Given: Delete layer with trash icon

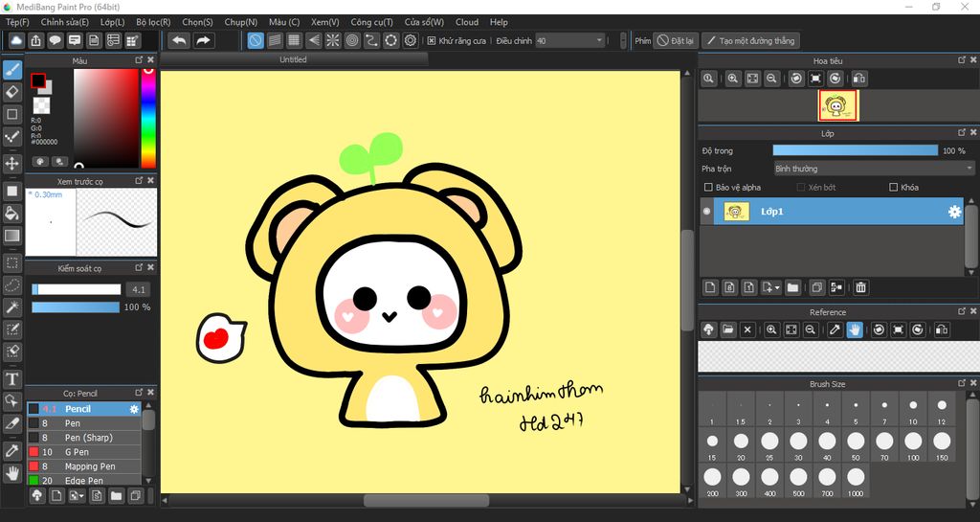Looking at the screenshot, I should 860,287.
